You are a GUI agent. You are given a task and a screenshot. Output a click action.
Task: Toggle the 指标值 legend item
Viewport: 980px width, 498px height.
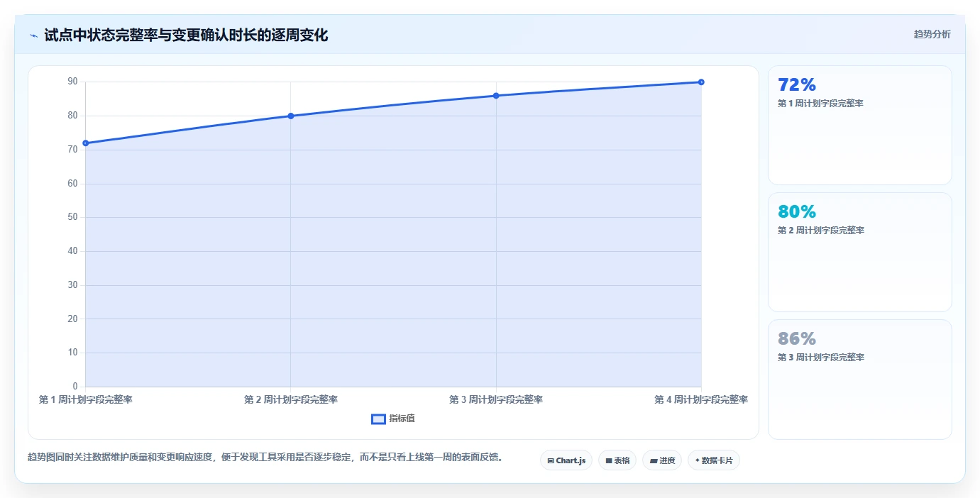coord(393,419)
